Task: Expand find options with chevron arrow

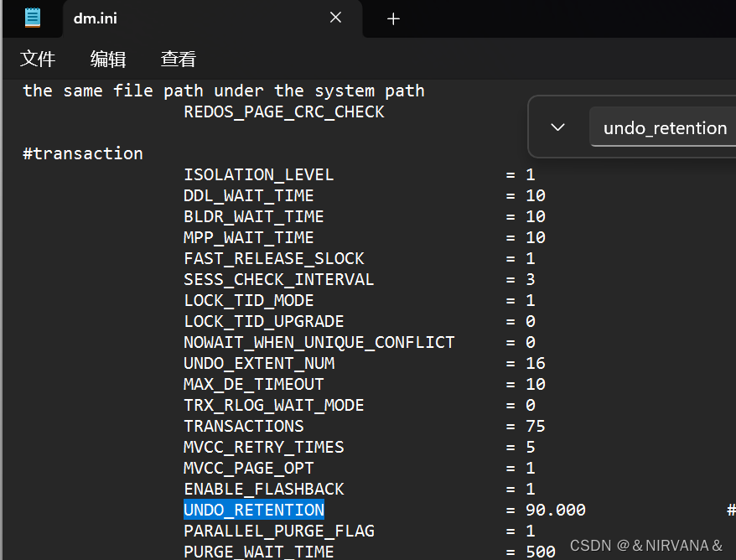Action: 557,127
